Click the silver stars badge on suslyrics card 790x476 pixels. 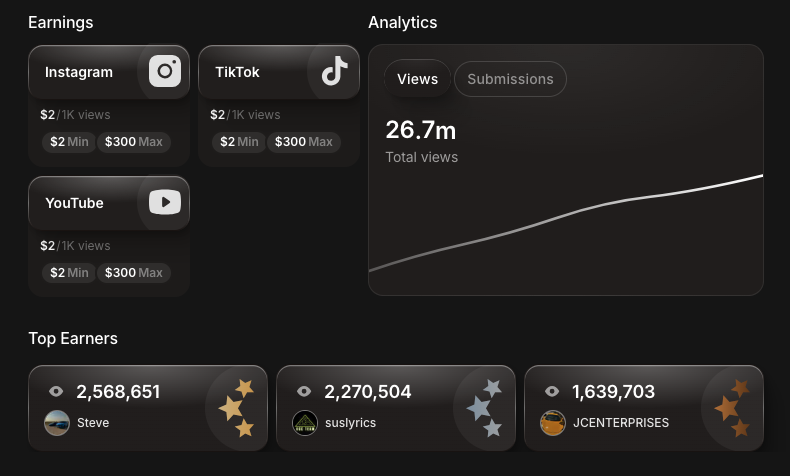coord(484,407)
